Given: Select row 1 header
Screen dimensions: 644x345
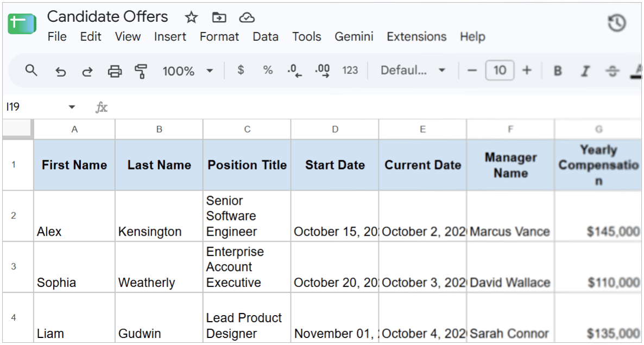Looking at the screenshot, I should (x=18, y=165).
